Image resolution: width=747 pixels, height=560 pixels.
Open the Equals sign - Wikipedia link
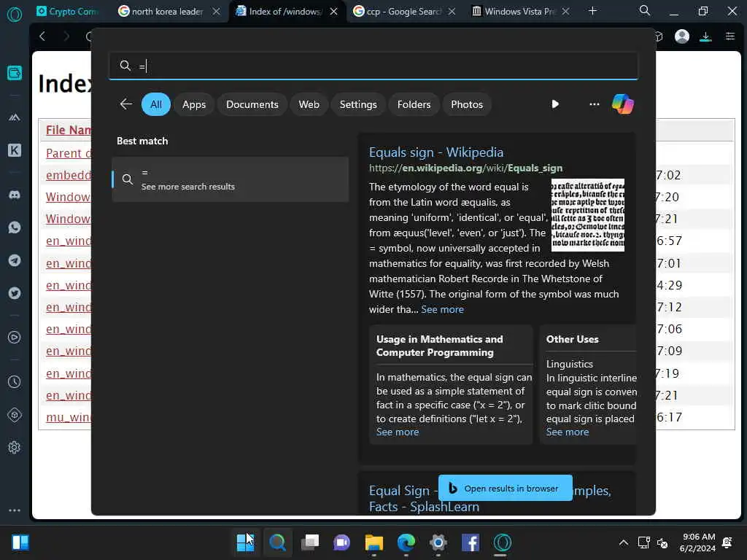436,152
